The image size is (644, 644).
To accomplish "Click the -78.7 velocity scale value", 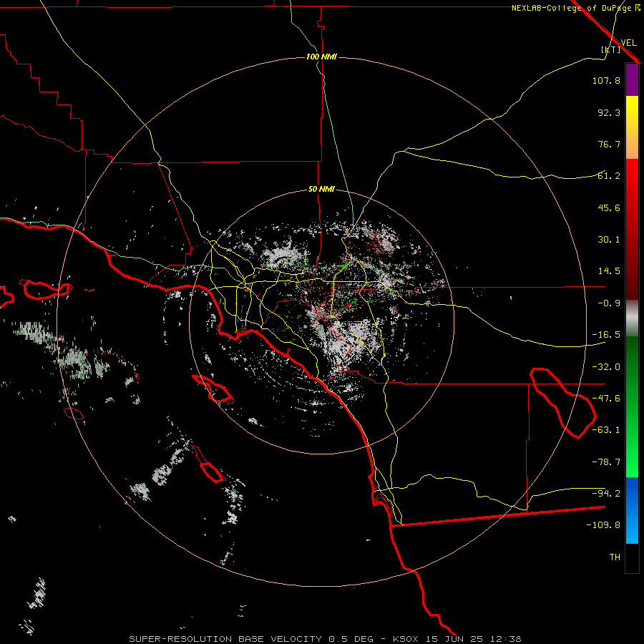I will (606, 462).
